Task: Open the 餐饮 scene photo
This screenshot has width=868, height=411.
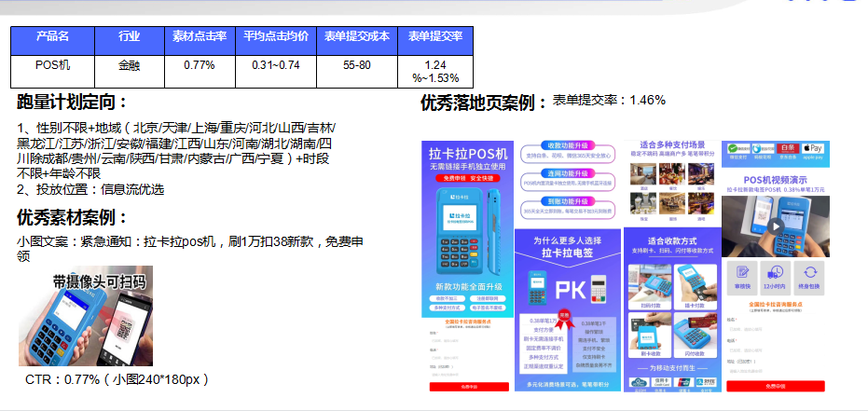Action: (x=672, y=173)
